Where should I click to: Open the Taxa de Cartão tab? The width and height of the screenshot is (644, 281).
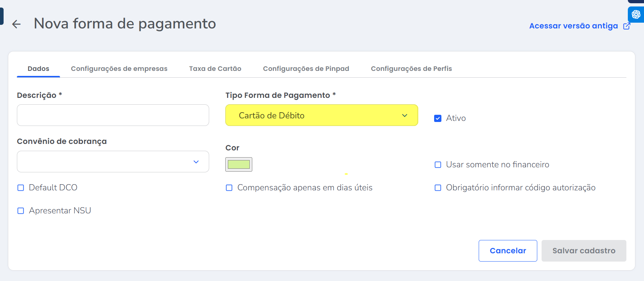[215, 69]
